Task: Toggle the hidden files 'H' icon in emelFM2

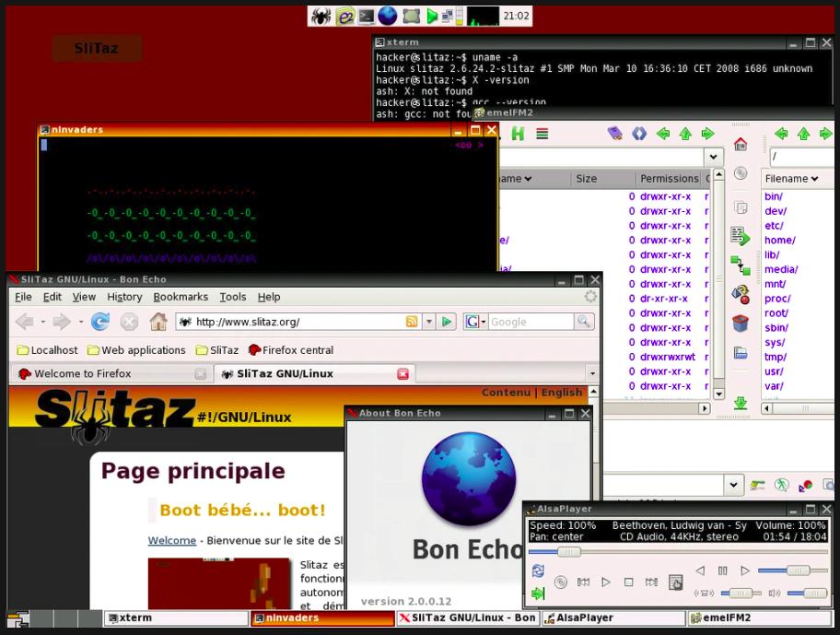Action: (x=518, y=134)
